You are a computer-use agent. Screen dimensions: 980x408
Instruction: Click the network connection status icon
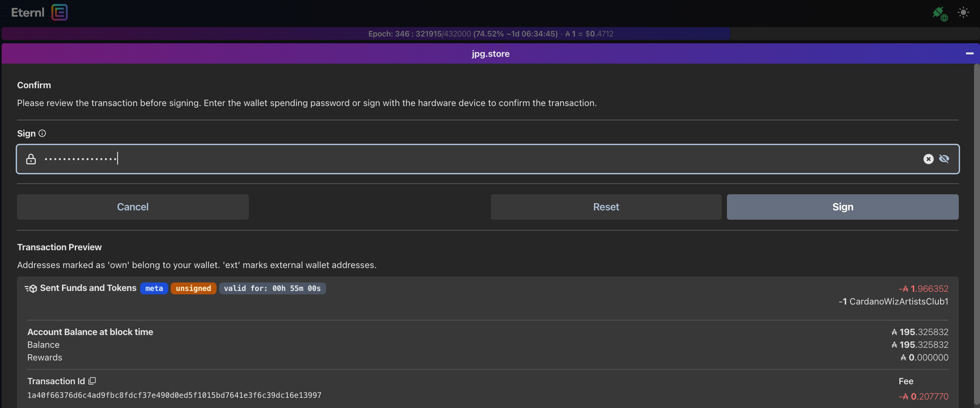point(940,13)
